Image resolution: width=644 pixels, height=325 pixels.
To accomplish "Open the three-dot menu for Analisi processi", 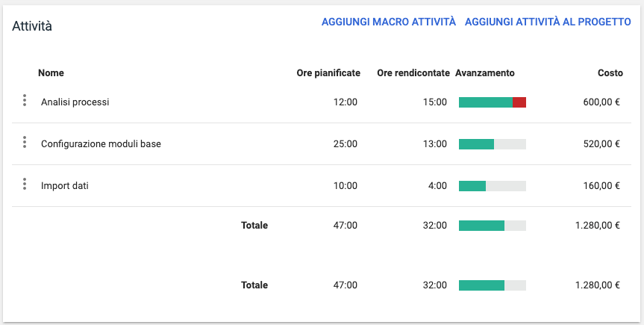I will (25, 101).
